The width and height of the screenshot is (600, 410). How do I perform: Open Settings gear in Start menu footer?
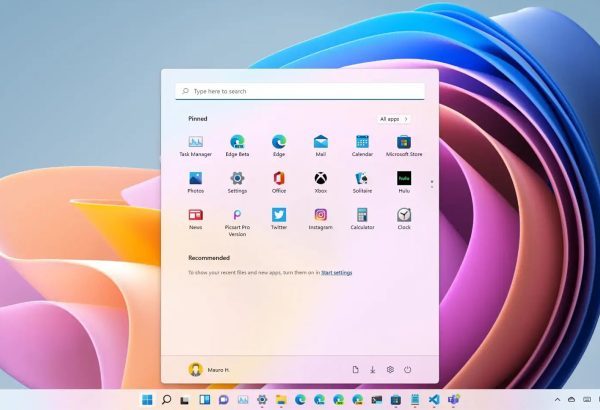click(x=390, y=370)
